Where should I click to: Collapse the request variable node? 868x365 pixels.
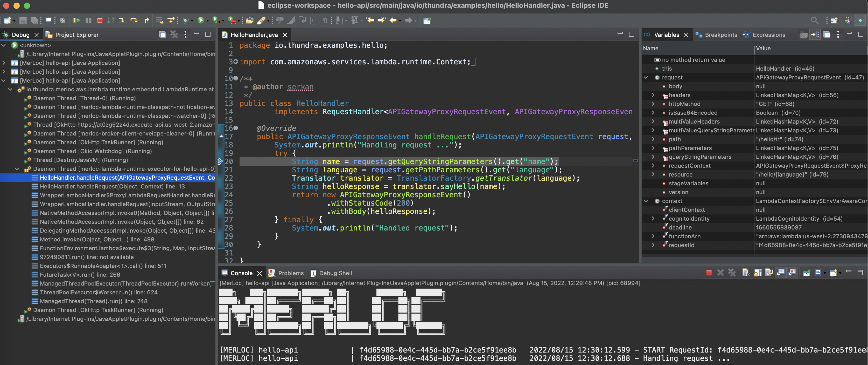(x=646, y=78)
